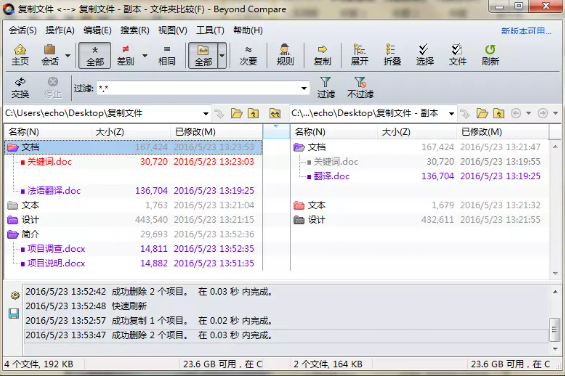Open the 主页 home toolbar button
The width and height of the screenshot is (565, 376).
coord(20,55)
